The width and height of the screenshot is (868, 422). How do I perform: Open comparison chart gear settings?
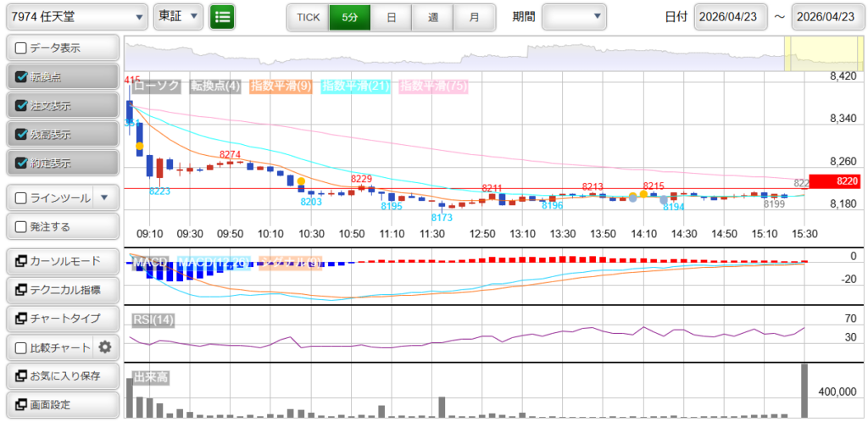[x=105, y=347]
